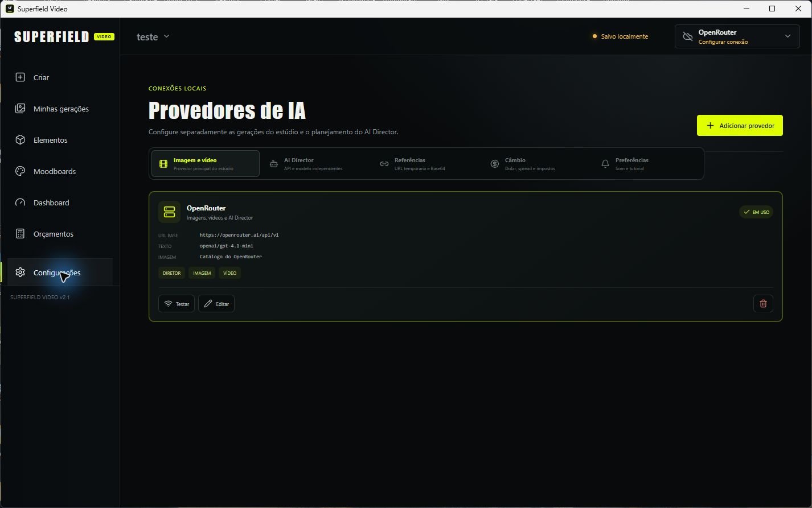Click the Provedores de IA heading
Screen dimensions: 812x508
227,110
